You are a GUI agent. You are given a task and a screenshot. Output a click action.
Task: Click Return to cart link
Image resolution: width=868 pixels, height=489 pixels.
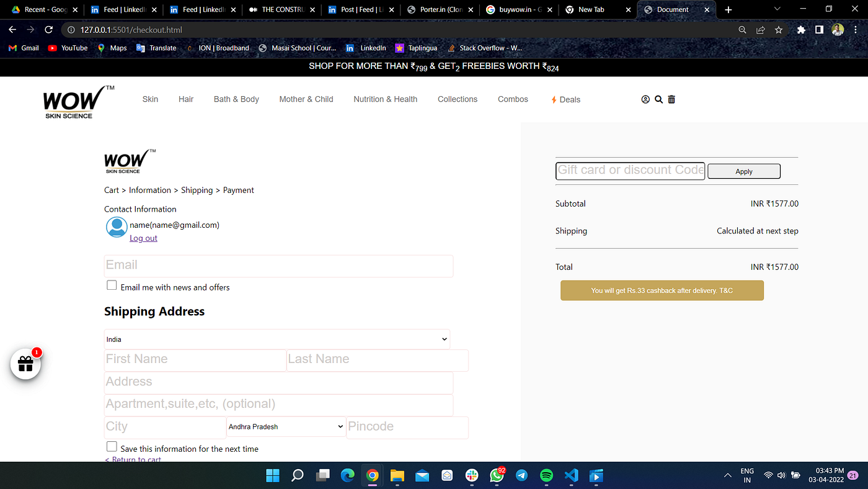click(133, 459)
